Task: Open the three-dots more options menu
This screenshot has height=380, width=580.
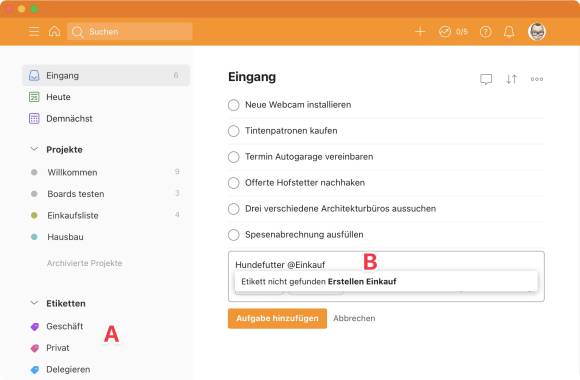Action: [537, 79]
